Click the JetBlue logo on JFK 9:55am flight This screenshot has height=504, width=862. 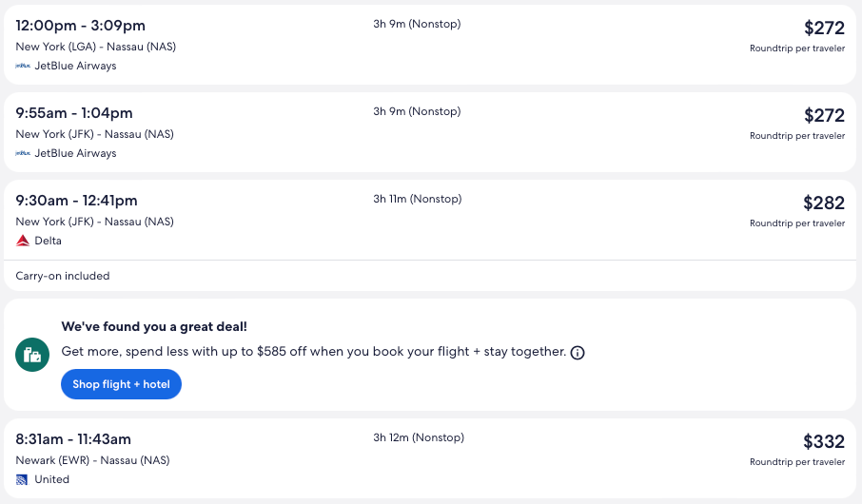click(x=23, y=154)
